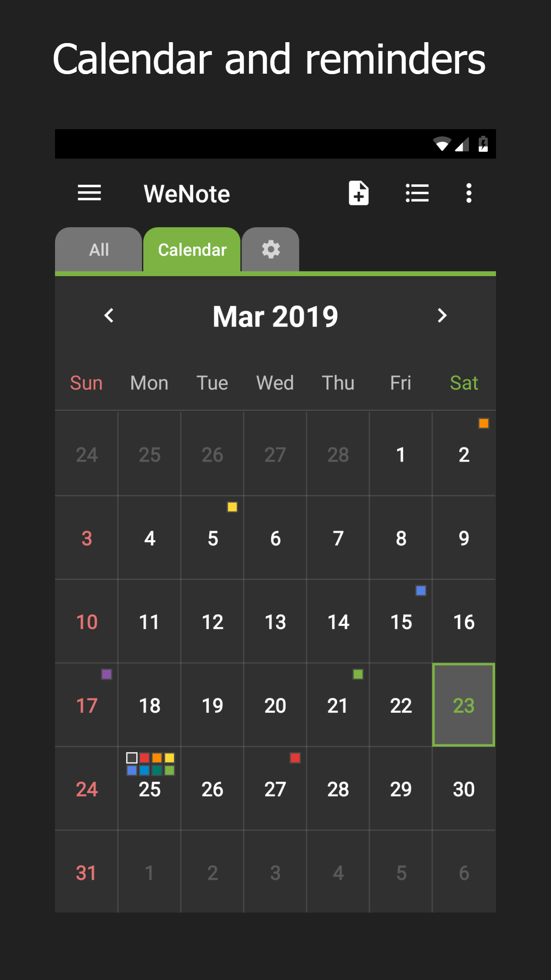Viewport: 551px width, 980px height.
Task: Tap the cellular signal icon
Action: point(462,144)
